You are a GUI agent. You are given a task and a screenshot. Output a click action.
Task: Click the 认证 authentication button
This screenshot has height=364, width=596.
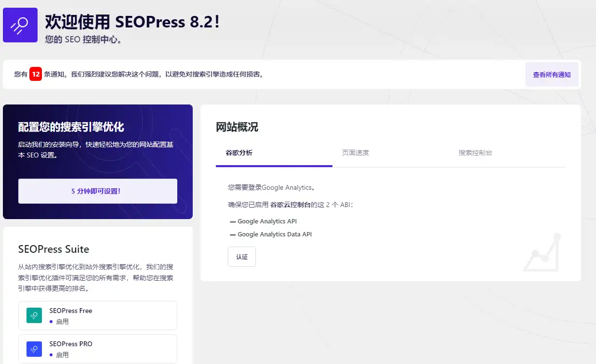click(x=241, y=257)
